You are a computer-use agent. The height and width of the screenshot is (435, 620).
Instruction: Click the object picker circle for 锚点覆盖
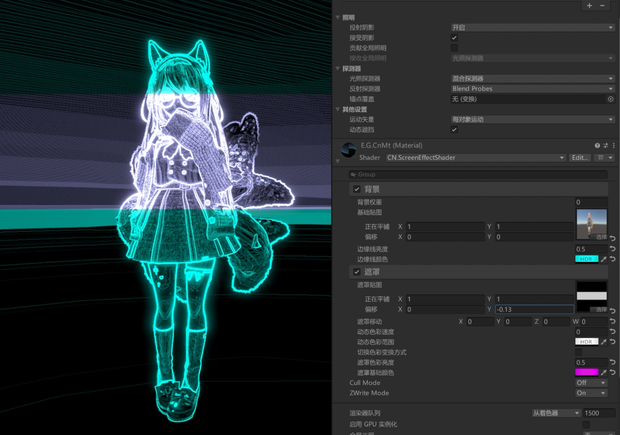point(611,99)
